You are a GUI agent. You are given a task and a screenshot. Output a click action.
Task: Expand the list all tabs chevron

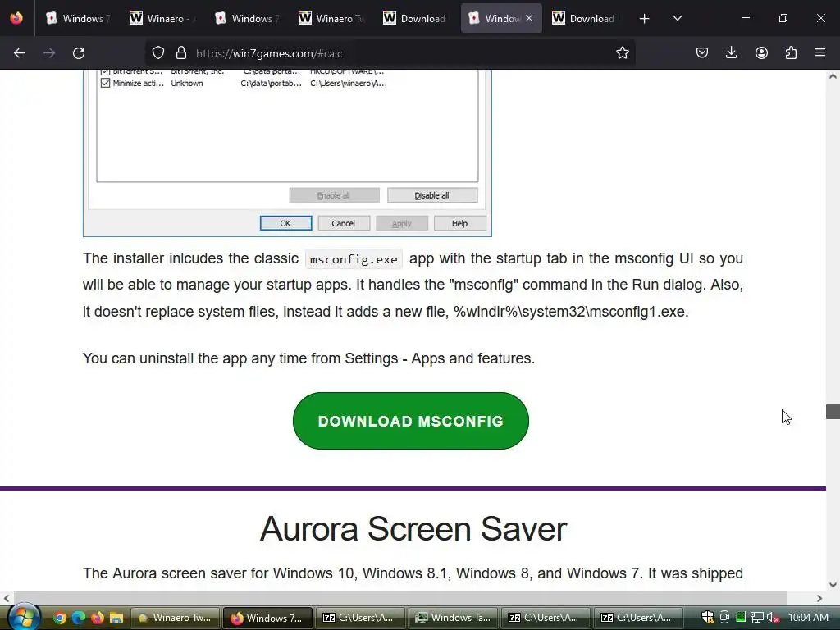677,18
